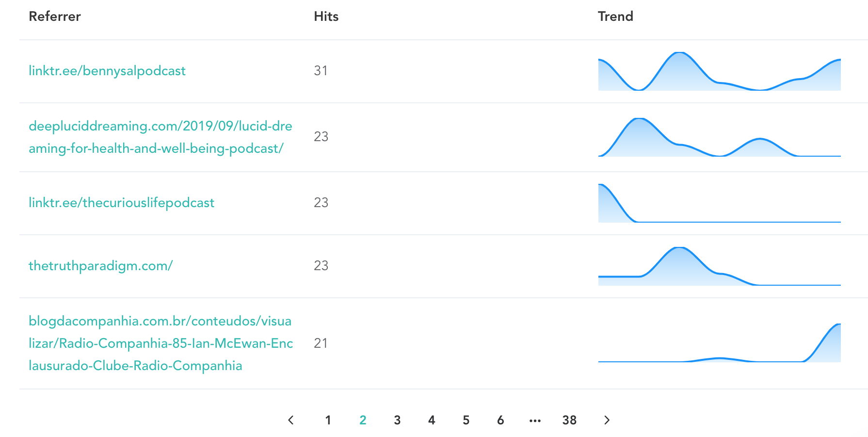Click the Trend column header
Screen dimensions: 868x437
(x=615, y=16)
